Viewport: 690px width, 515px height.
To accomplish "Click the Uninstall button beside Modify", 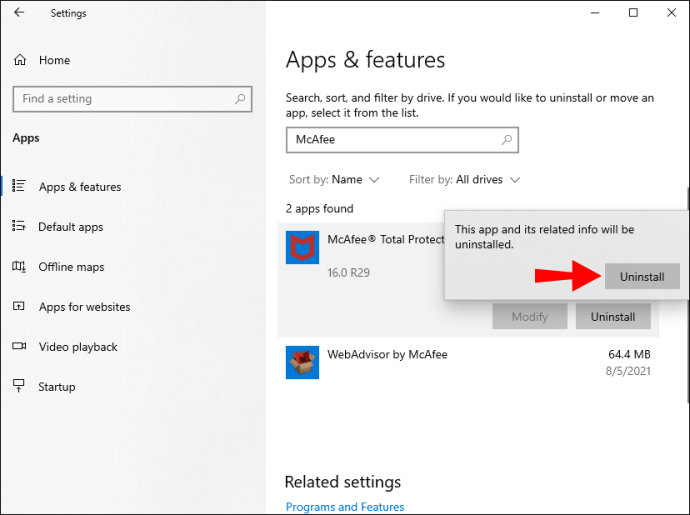I will click(613, 316).
